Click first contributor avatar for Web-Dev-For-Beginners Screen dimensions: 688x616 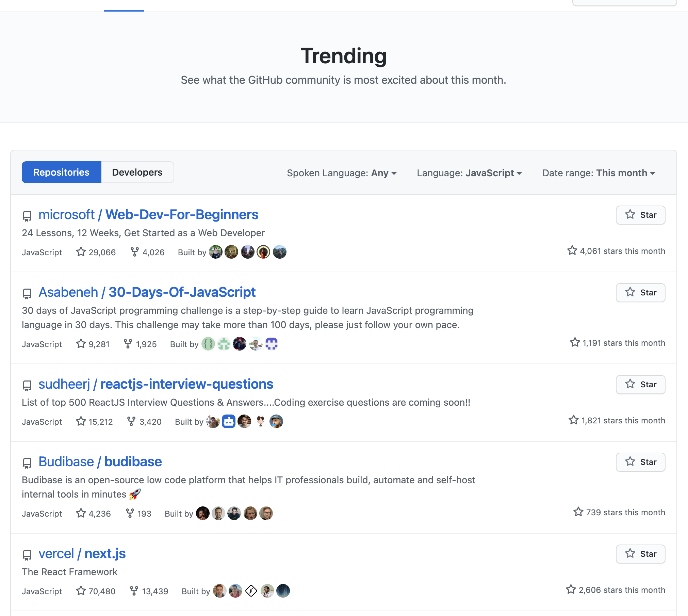point(215,252)
